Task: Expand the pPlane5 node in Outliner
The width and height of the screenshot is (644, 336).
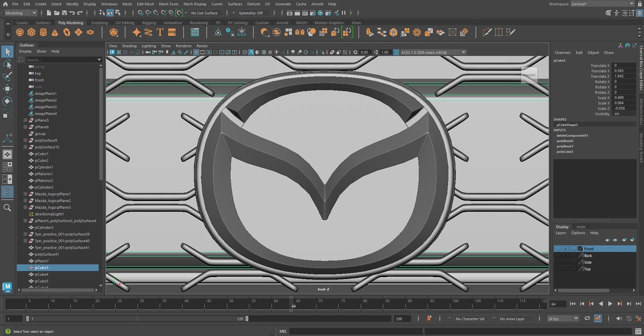Action: [25, 121]
